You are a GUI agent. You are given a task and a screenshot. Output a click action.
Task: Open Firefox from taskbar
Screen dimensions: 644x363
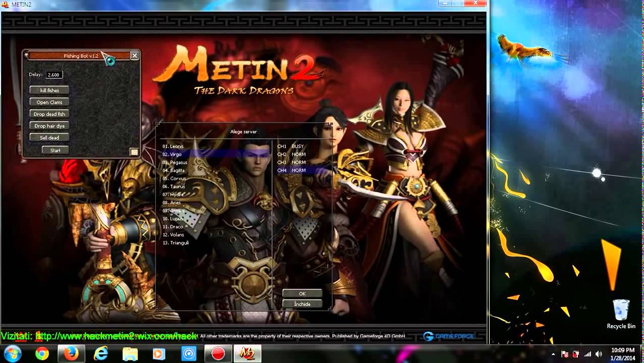pyautogui.click(x=71, y=354)
